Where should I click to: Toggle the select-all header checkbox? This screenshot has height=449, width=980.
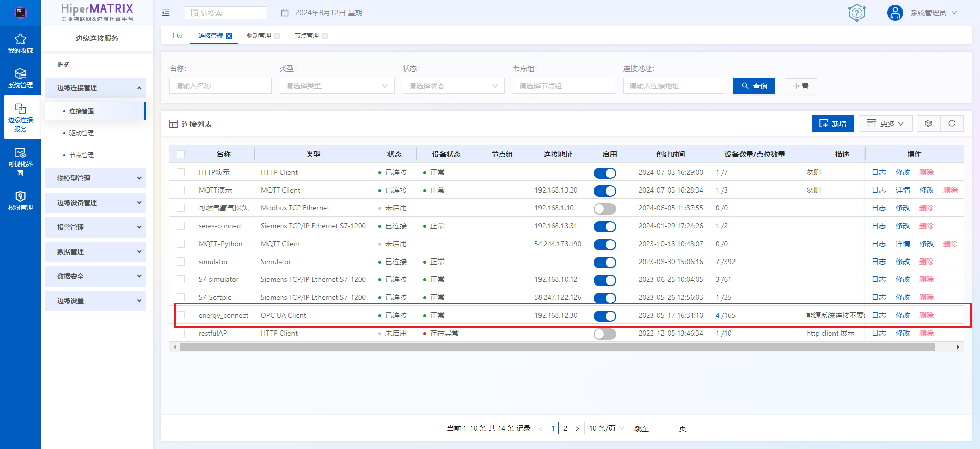point(181,154)
